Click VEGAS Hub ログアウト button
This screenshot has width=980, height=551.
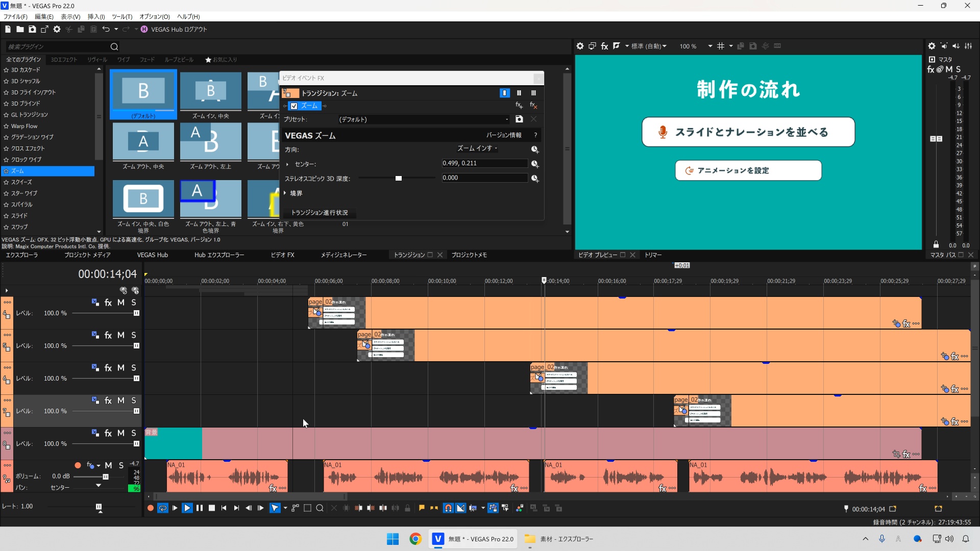(x=174, y=30)
